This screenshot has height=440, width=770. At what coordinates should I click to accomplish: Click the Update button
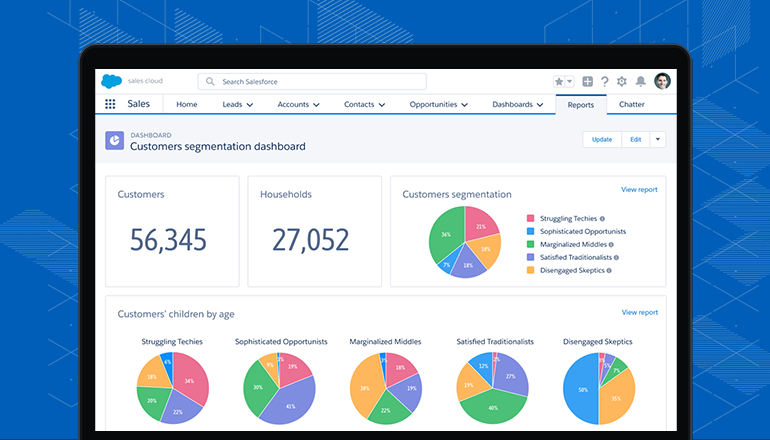tap(601, 139)
